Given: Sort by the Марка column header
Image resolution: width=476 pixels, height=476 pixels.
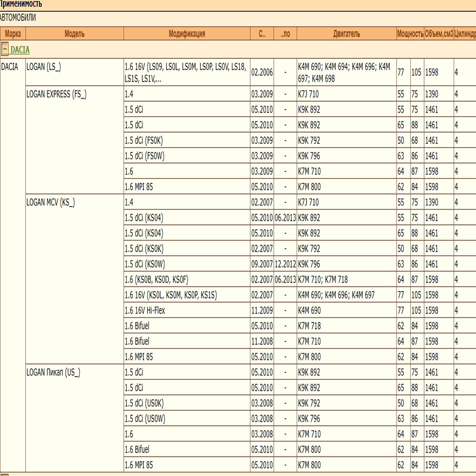Looking at the screenshot, I should point(13,33).
